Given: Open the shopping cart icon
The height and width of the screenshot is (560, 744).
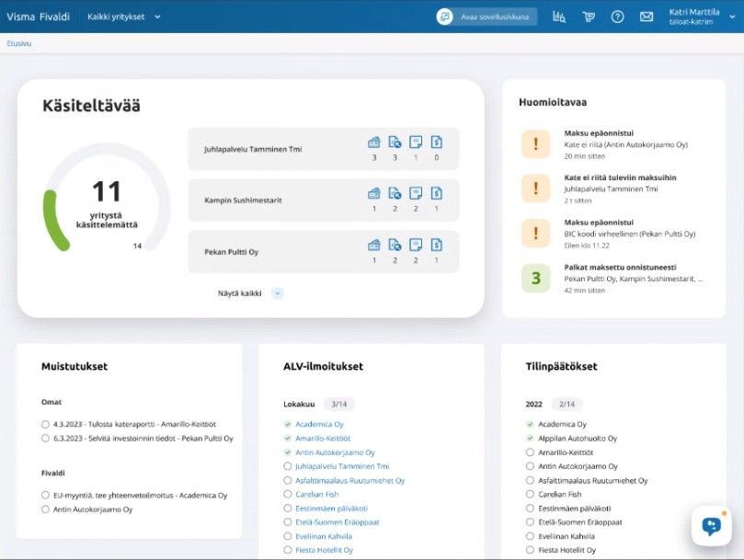Looking at the screenshot, I should pos(589,17).
